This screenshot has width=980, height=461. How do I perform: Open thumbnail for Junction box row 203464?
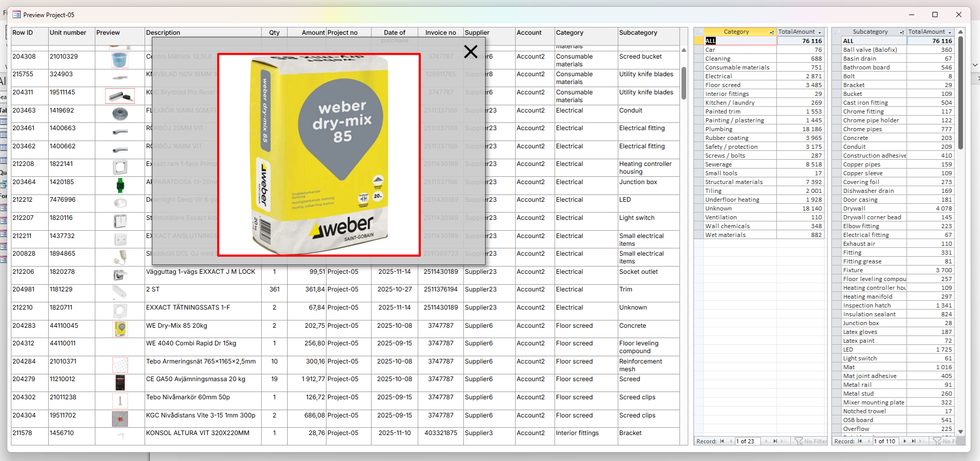tap(120, 185)
